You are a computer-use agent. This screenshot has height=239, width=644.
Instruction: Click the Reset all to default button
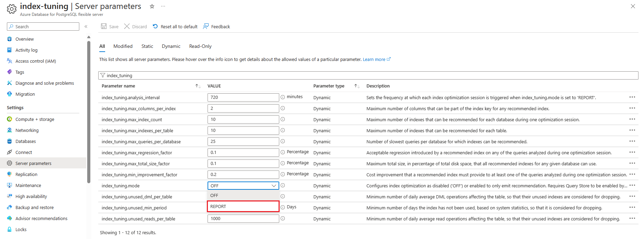pos(175,27)
